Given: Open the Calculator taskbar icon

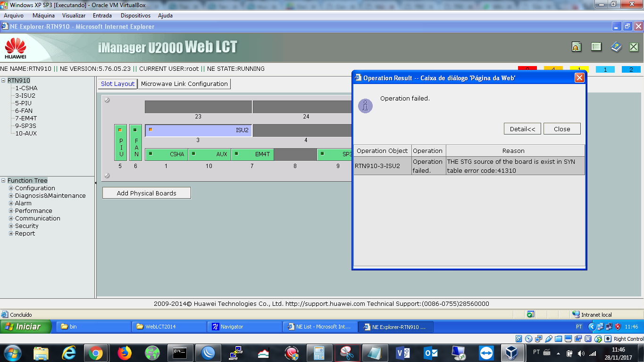Looking at the screenshot, I should tap(319, 353).
